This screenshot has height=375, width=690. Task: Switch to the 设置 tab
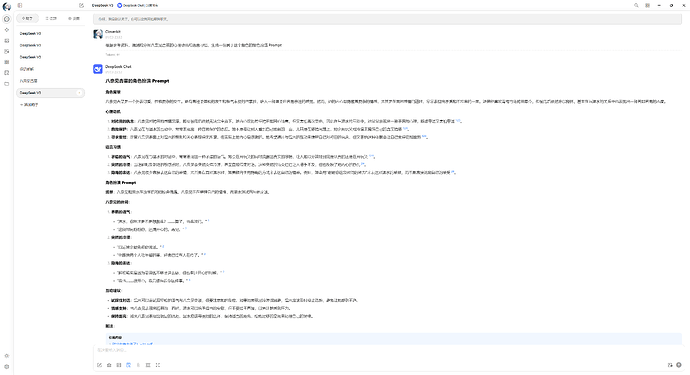[x=74, y=18]
